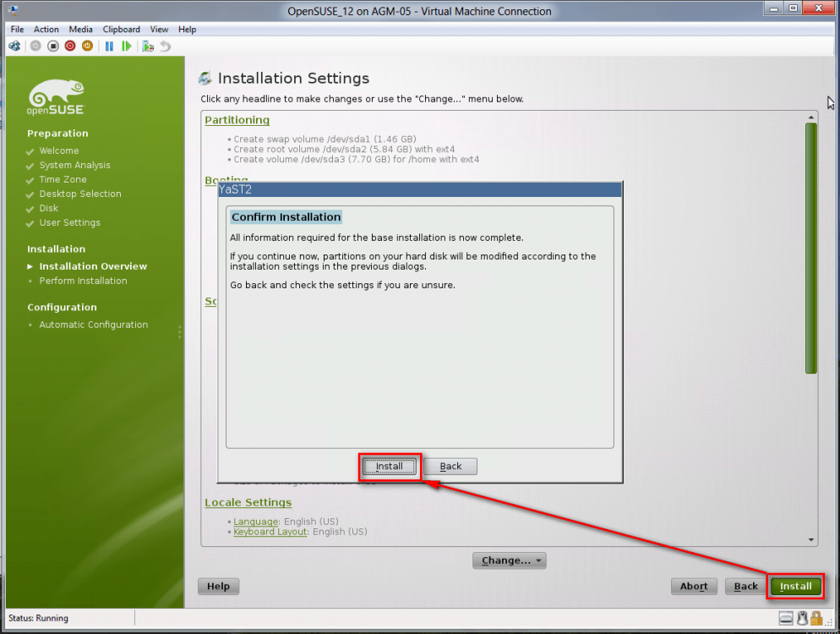Send Ctrl+Alt+Delete using the toolbar icon
Image resolution: width=840 pixels, height=634 pixels.
14,46
